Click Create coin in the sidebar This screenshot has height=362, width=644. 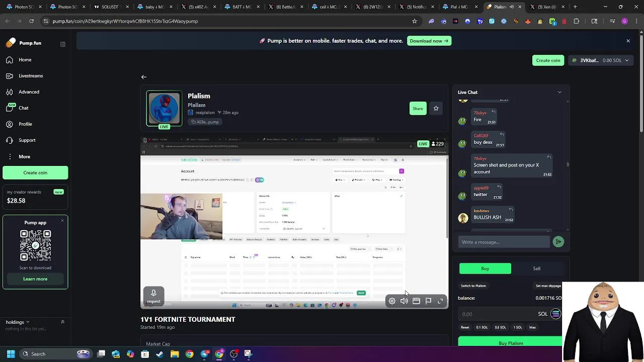[x=35, y=172]
